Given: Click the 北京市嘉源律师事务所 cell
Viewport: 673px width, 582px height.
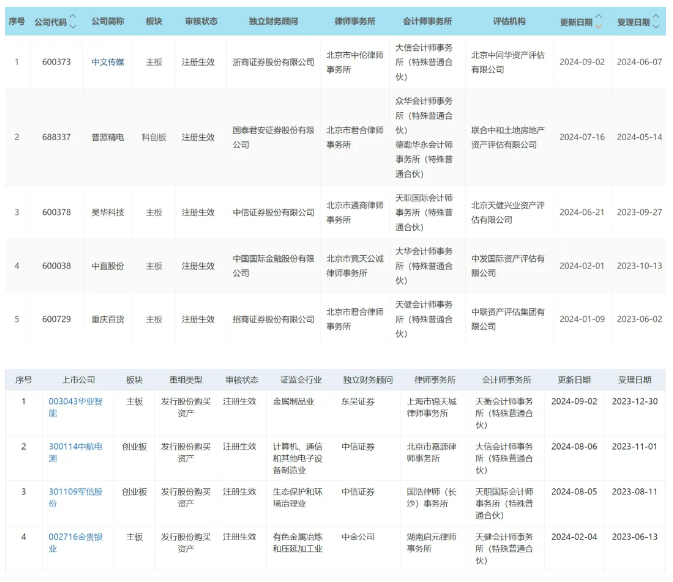Looking at the screenshot, I should [431, 452].
